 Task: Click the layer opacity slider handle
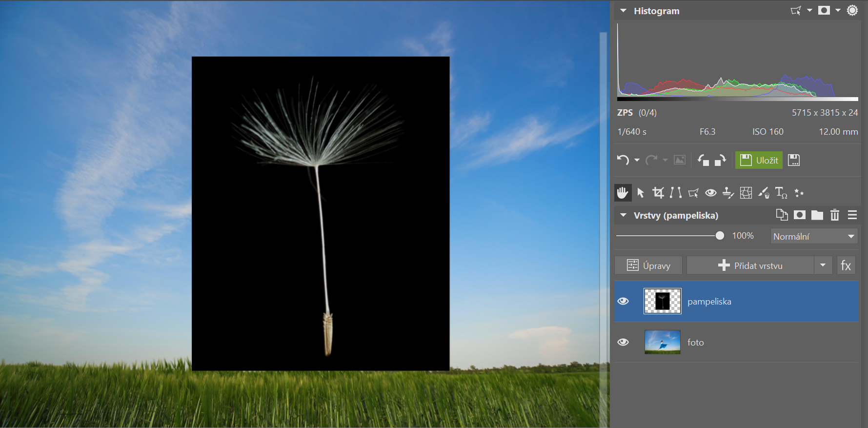720,236
